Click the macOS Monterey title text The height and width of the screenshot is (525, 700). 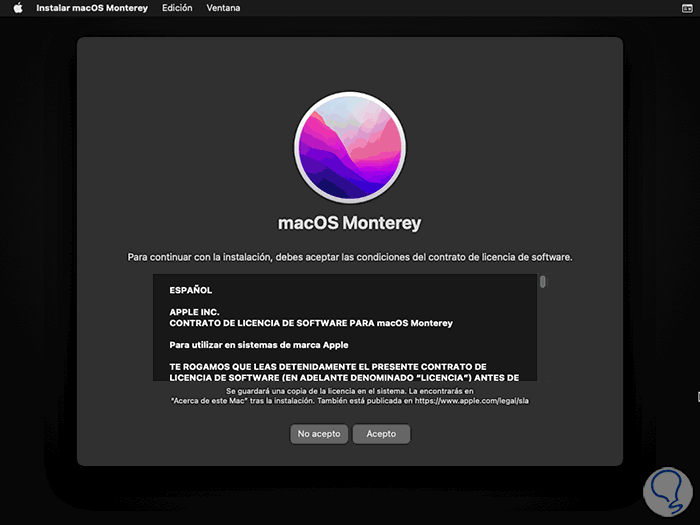pyautogui.click(x=350, y=223)
